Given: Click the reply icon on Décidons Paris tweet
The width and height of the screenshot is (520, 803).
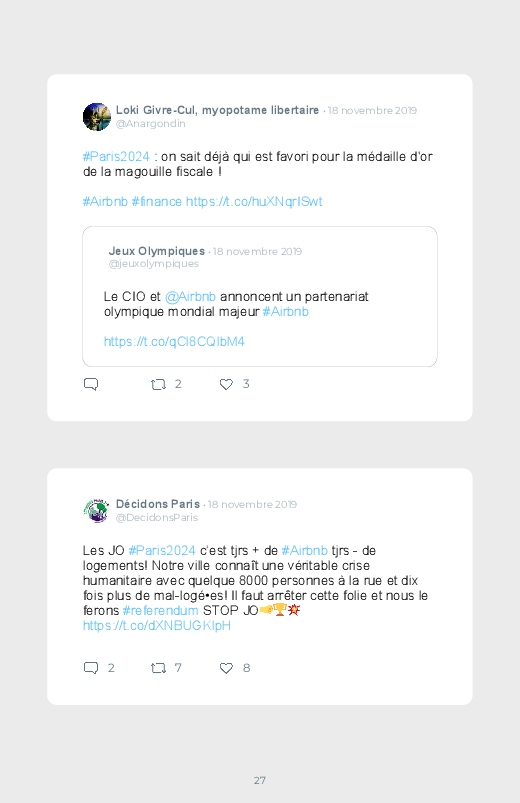Looking at the screenshot, I should 91,668.
